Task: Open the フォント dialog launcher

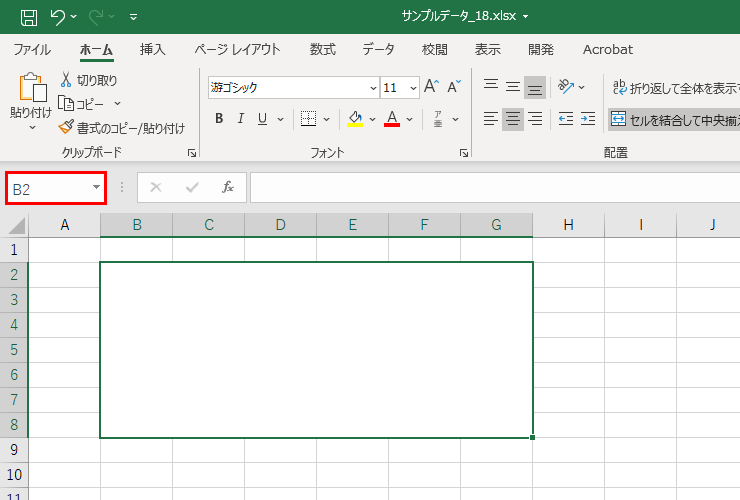Action: click(x=463, y=153)
